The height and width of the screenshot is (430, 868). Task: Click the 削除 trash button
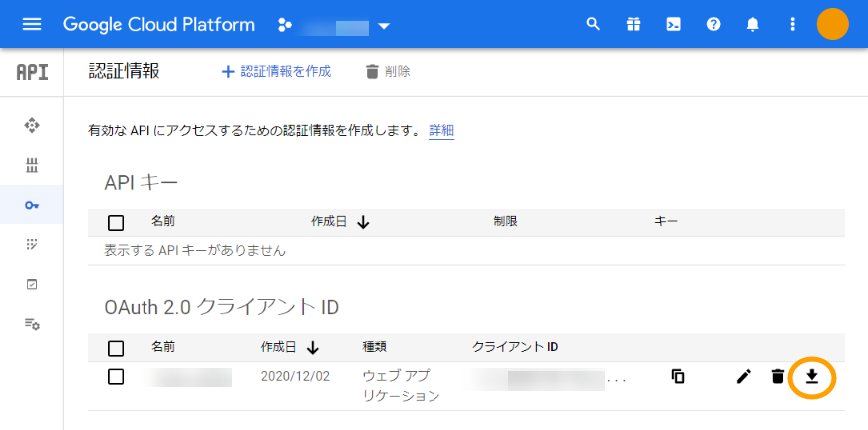[x=388, y=72]
